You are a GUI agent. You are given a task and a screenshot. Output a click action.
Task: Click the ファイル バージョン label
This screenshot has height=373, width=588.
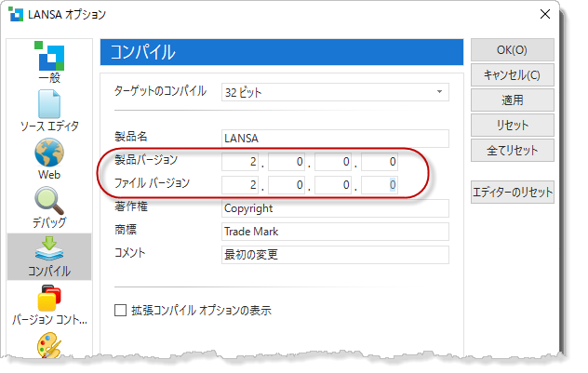152,183
